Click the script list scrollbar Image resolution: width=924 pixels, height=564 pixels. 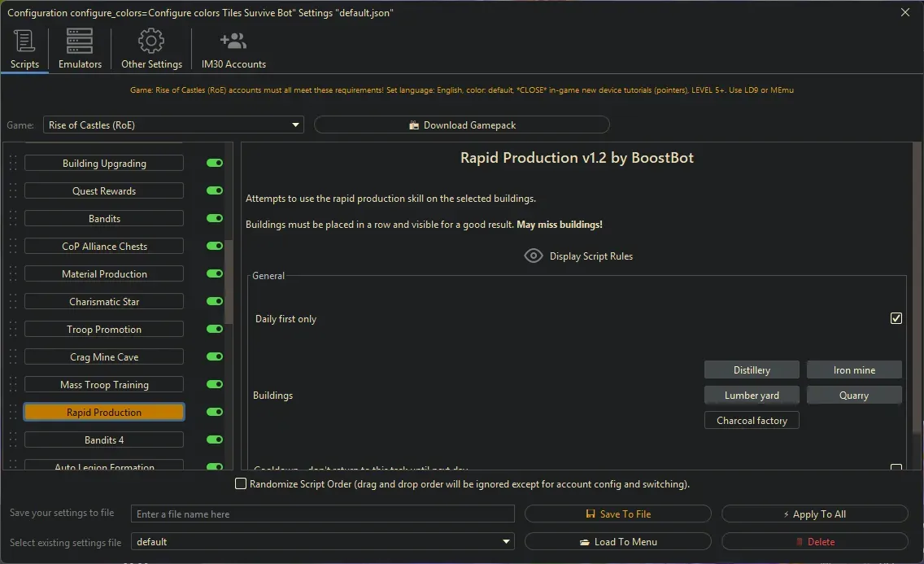(x=229, y=282)
